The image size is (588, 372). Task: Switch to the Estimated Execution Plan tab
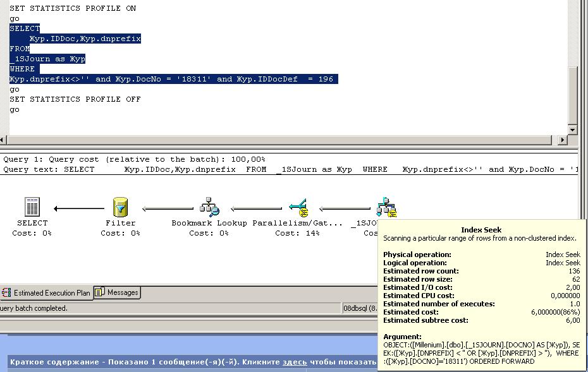(x=52, y=293)
